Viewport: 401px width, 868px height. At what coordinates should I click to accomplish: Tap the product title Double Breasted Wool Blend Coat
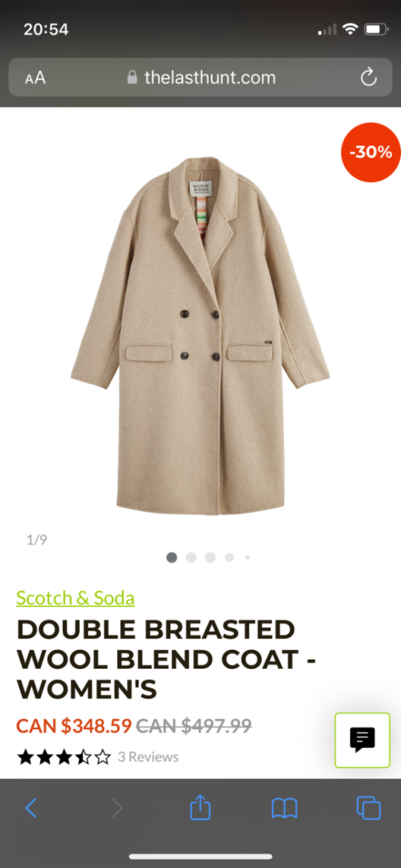pyautogui.click(x=166, y=659)
